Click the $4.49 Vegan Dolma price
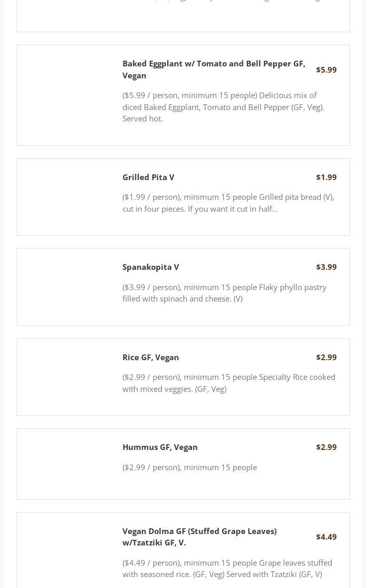Screen dimensions: 366x588 [x=326, y=537]
